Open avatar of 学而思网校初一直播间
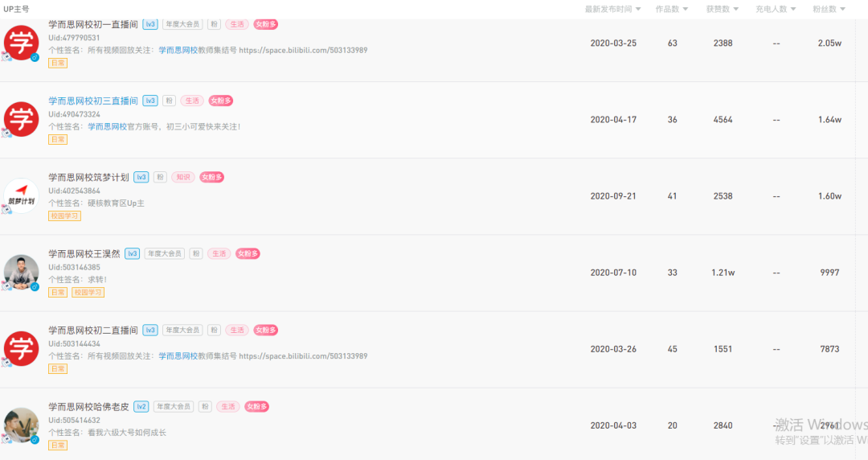Viewport: 868px width, 460px height. click(x=21, y=43)
